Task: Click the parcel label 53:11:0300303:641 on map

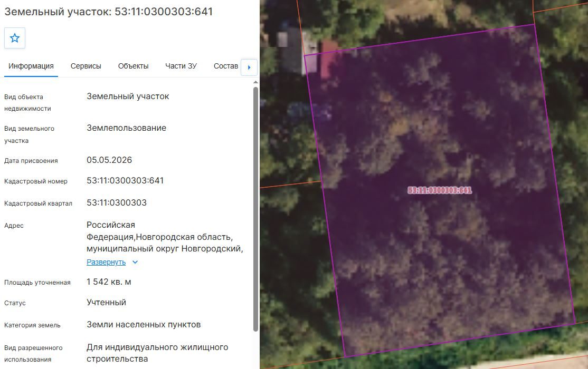Action: pos(440,190)
